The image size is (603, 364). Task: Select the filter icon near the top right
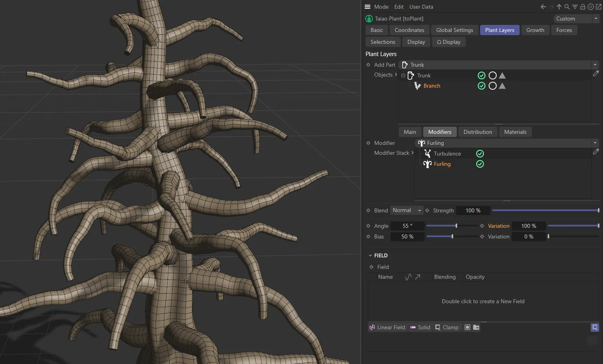pyautogui.click(x=575, y=7)
